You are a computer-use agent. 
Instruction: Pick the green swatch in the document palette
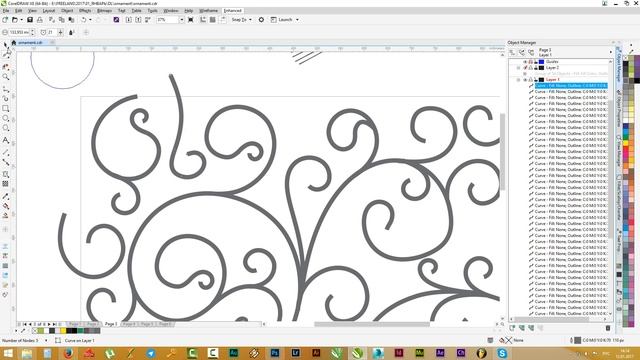point(80,331)
